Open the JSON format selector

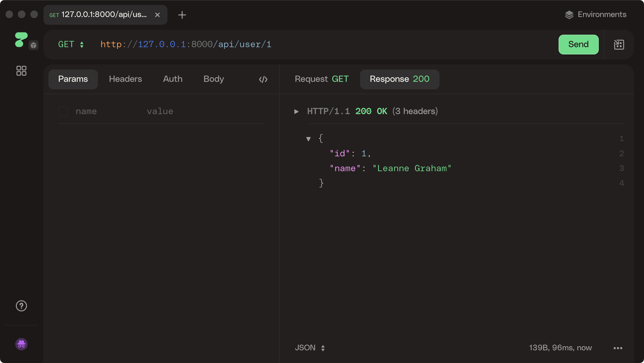(x=310, y=348)
